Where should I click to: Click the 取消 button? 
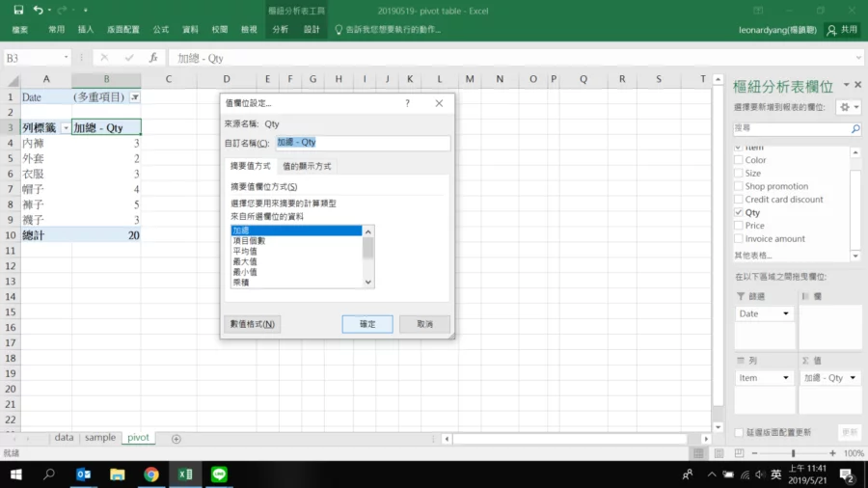click(x=424, y=324)
